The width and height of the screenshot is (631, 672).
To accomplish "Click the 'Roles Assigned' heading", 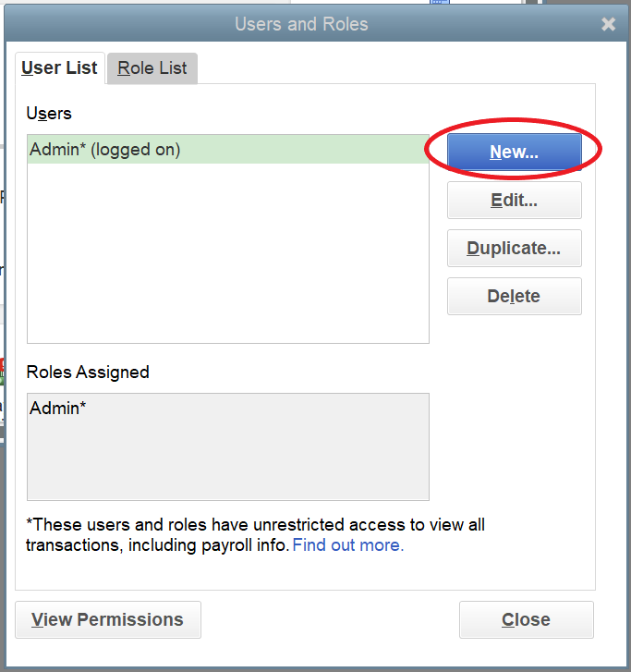I will point(88,373).
